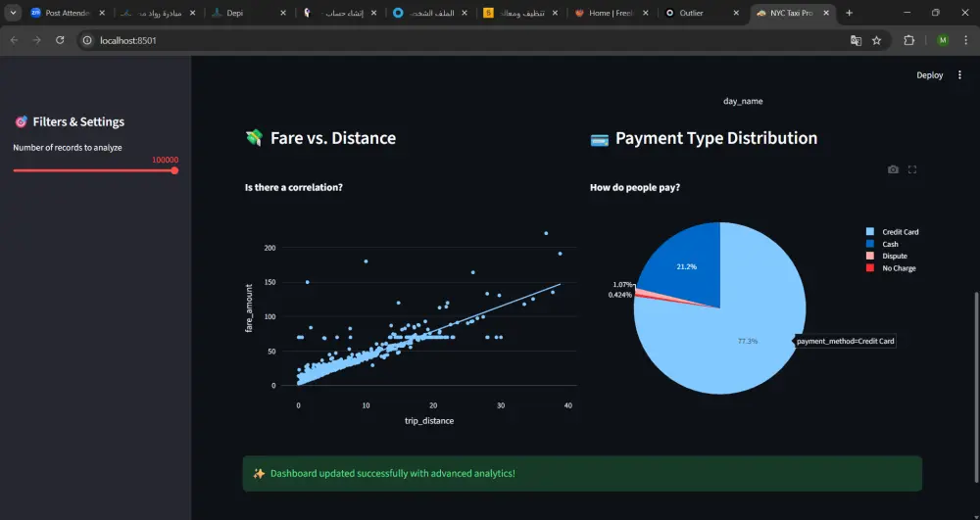Switch to the Outlier tab
The width and height of the screenshot is (980, 520).
[702, 13]
